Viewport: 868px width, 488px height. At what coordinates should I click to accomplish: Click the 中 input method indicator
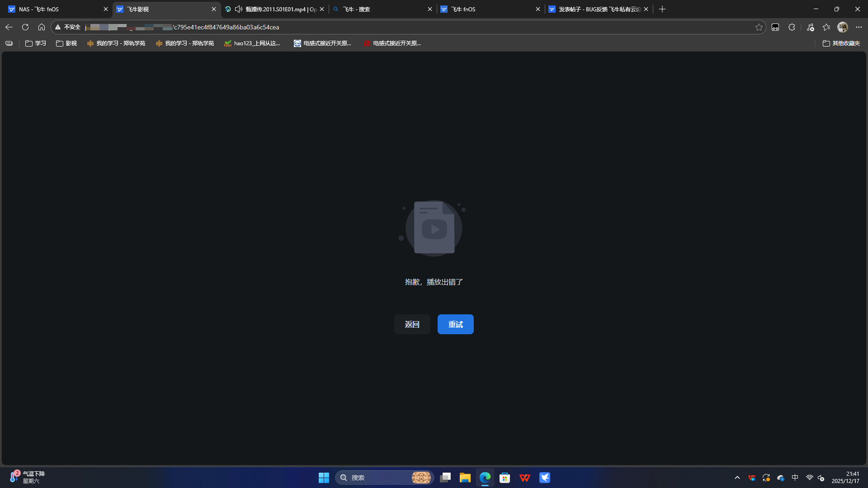pos(795,478)
